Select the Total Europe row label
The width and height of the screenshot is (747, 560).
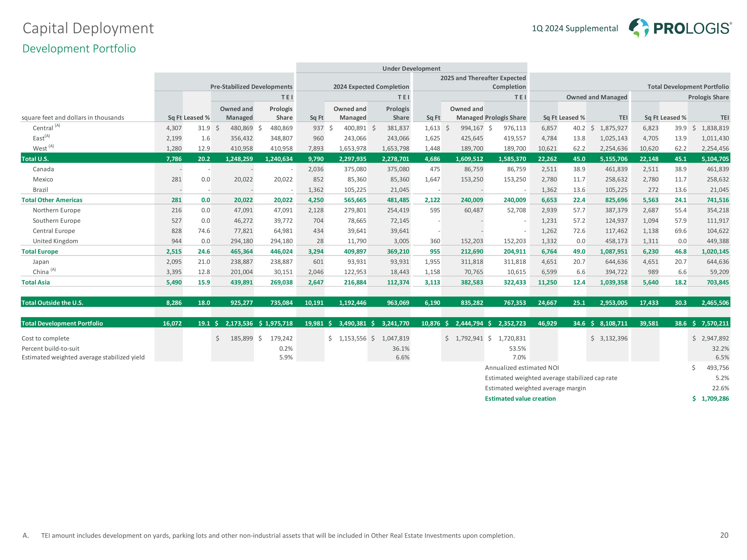(x=40, y=251)
